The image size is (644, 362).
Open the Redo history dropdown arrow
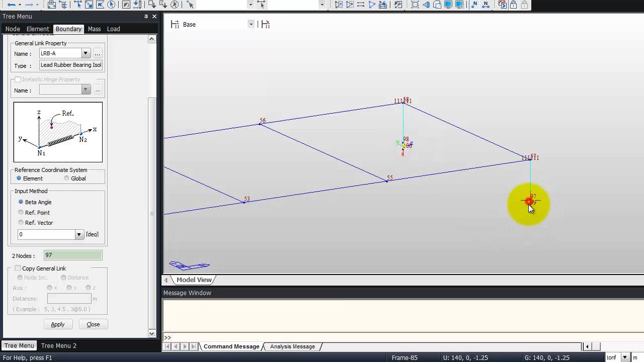(x=37, y=5)
